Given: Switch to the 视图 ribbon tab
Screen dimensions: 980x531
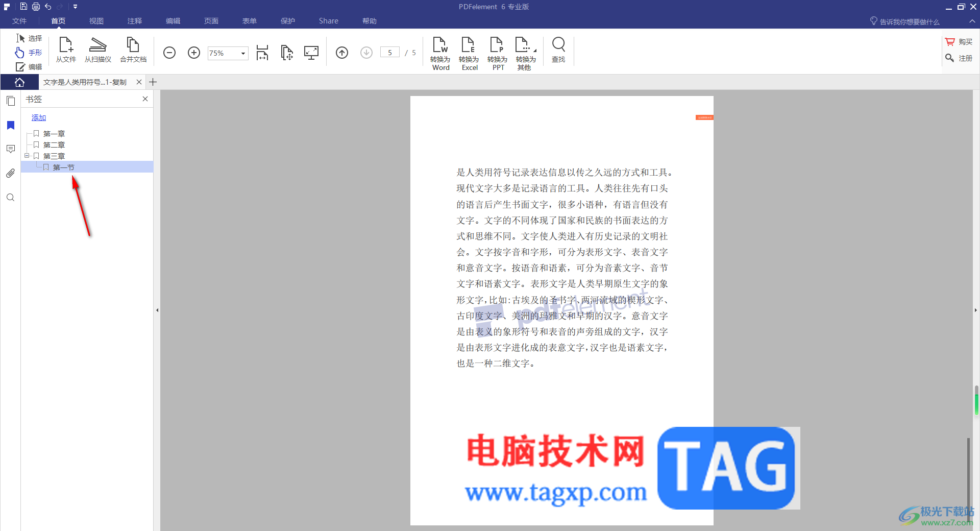Looking at the screenshot, I should (96, 21).
